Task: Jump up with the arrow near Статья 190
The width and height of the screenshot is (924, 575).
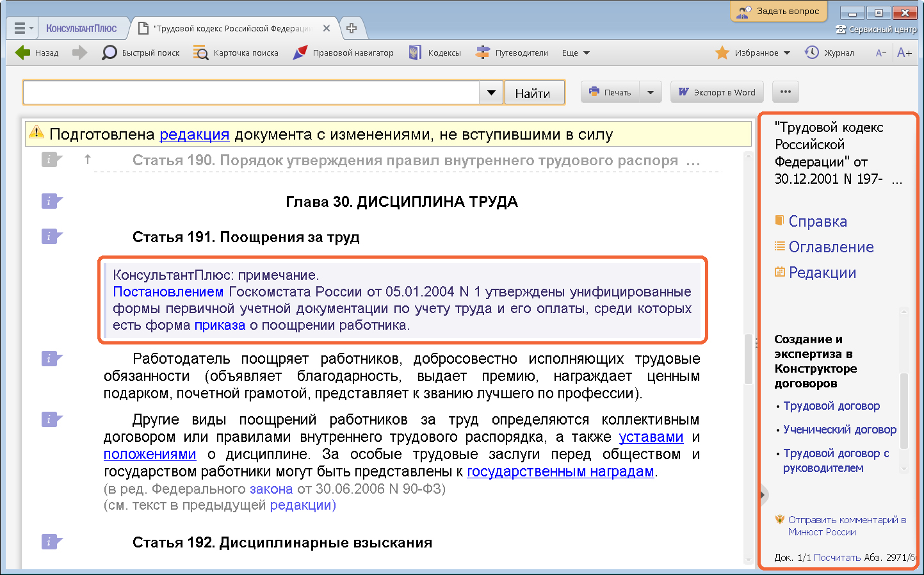Action: (88, 159)
